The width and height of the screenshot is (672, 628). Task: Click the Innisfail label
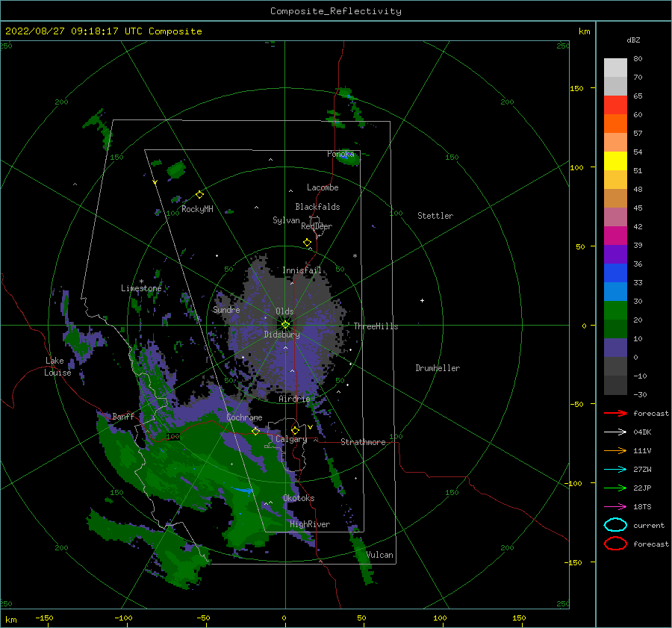click(x=302, y=270)
